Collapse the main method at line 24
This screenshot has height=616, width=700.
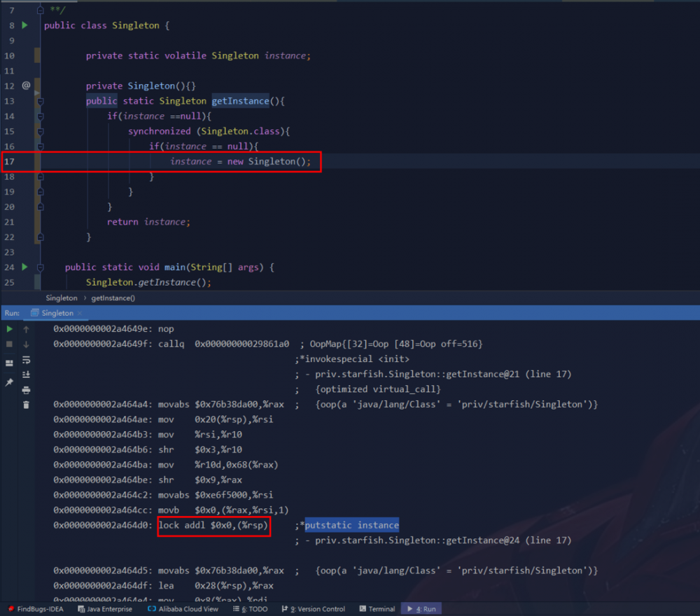(x=40, y=267)
